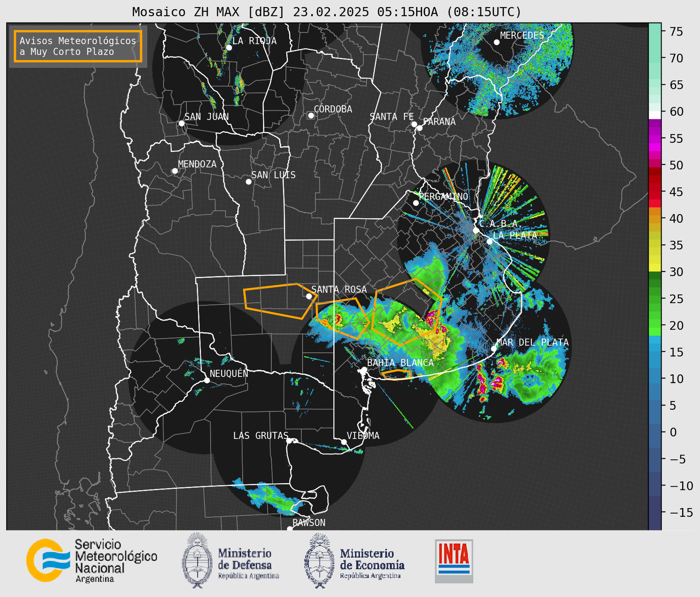Click the LAS GRUTAS city label
700x597 pixels.
click(261, 436)
